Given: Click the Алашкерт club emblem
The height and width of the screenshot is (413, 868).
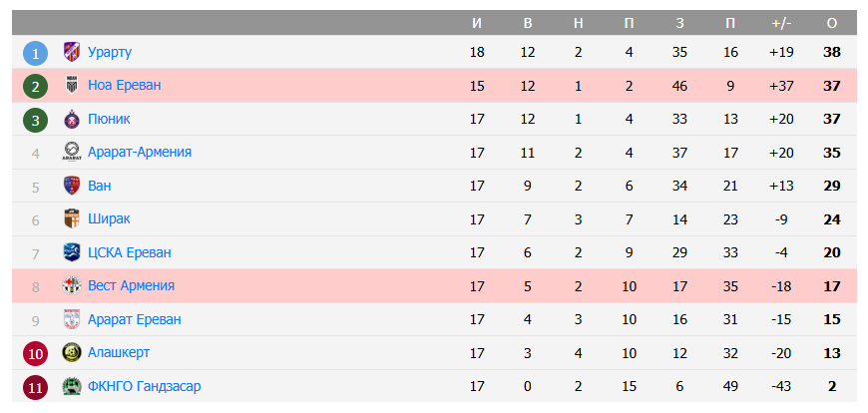Looking at the screenshot, I should tap(71, 352).
